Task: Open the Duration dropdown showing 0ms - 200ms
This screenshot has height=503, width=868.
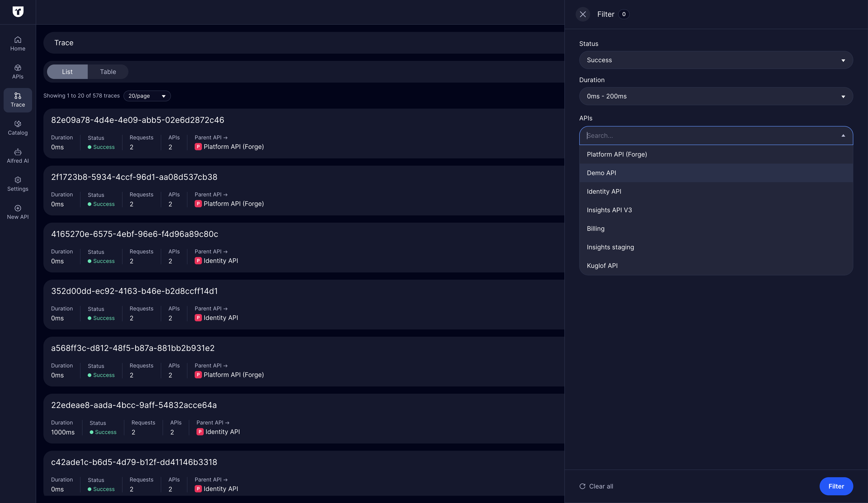Action: click(716, 96)
